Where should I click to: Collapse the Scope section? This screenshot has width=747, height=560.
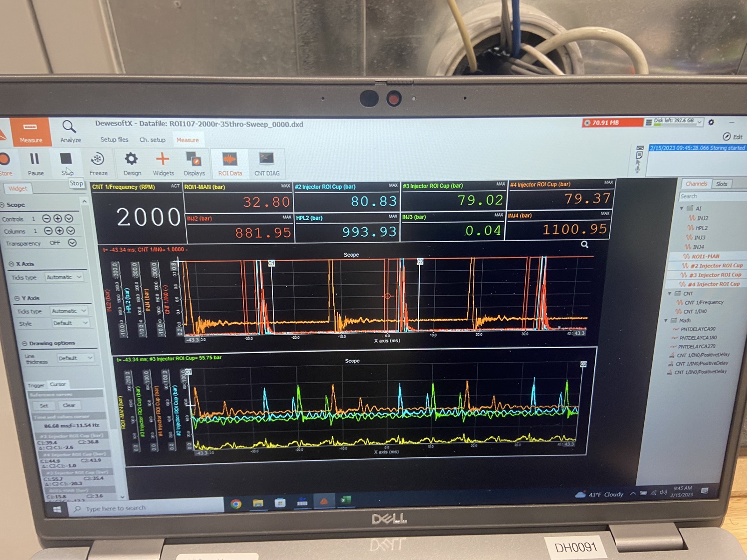pyautogui.click(x=2, y=205)
